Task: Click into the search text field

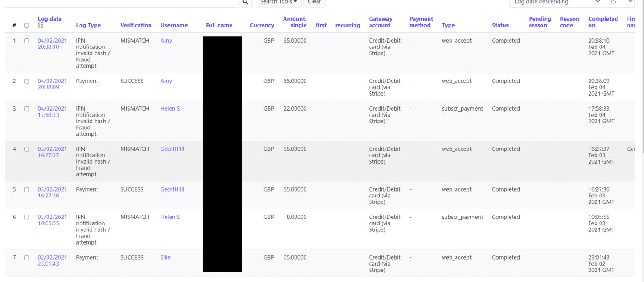Action: pyautogui.click(x=122, y=2)
